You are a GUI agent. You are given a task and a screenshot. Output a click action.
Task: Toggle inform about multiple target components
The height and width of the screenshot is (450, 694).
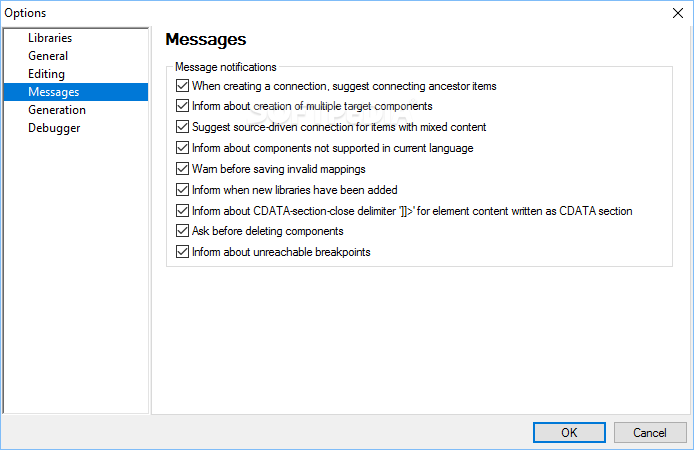[x=182, y=106]
